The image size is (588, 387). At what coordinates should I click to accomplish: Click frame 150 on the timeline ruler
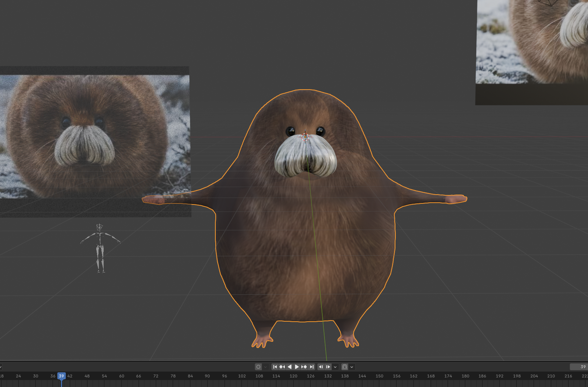(379, 376)
